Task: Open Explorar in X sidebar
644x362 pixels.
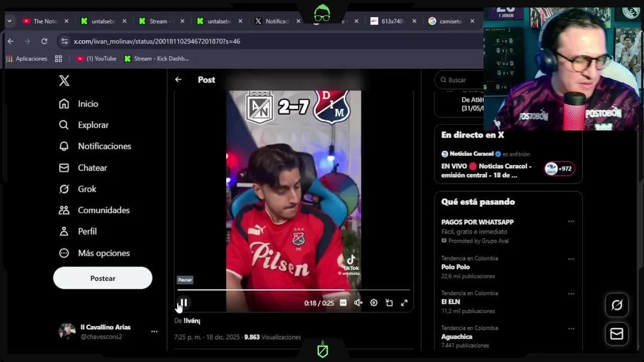Action: tap(83, 125)
